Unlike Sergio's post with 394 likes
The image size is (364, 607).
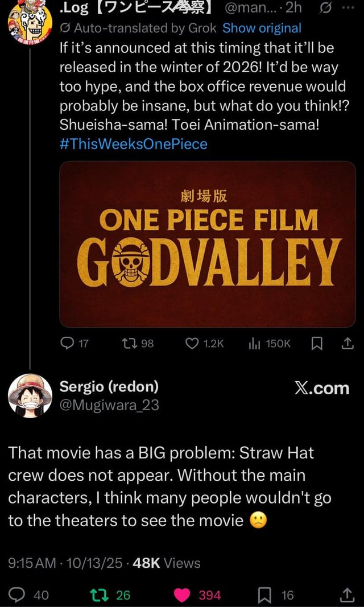[183, 594]
